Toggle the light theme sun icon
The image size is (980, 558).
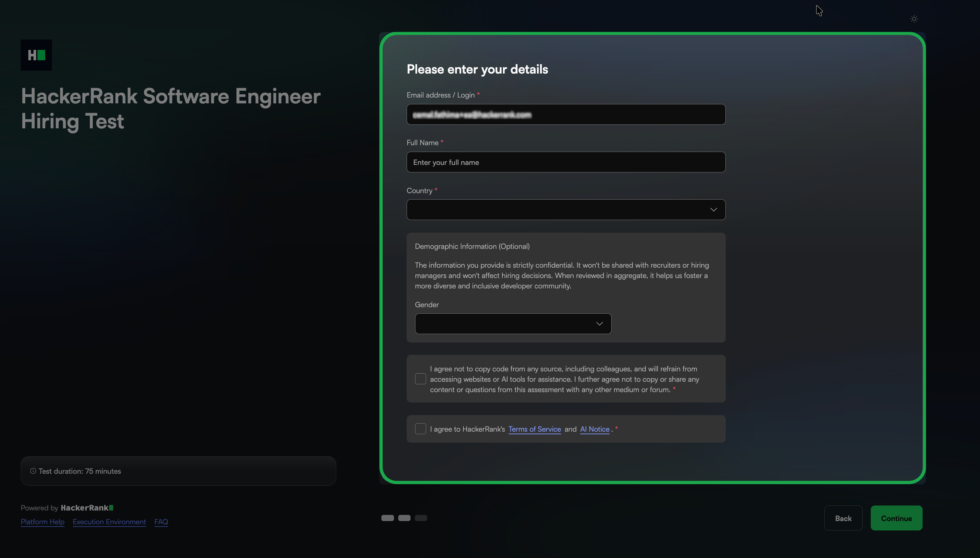point(914,19)
